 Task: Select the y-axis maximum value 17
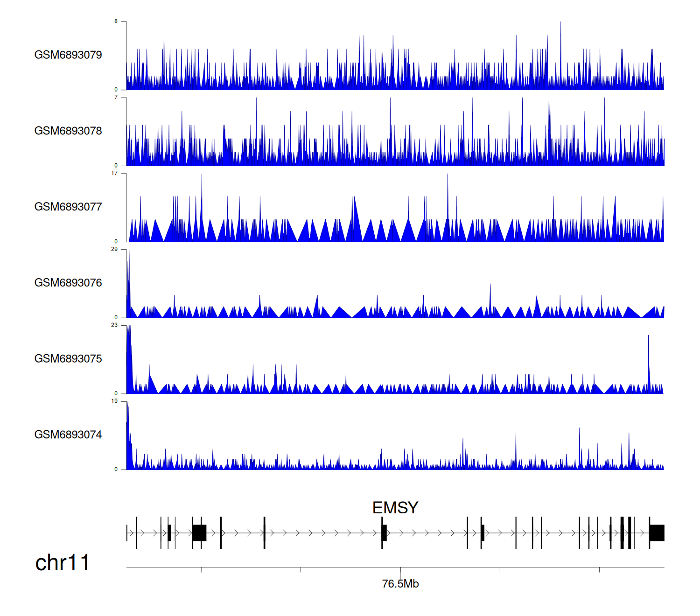coord(115,173)
